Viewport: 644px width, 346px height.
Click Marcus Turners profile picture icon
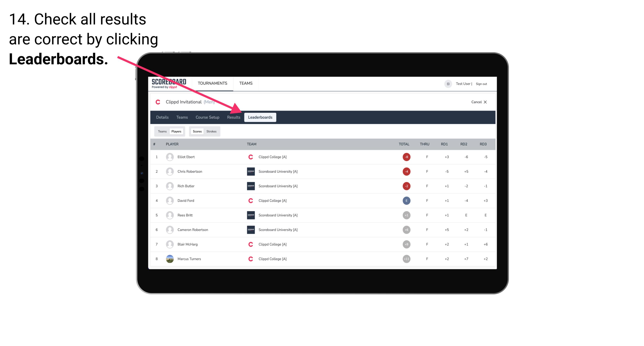[169, 258]
